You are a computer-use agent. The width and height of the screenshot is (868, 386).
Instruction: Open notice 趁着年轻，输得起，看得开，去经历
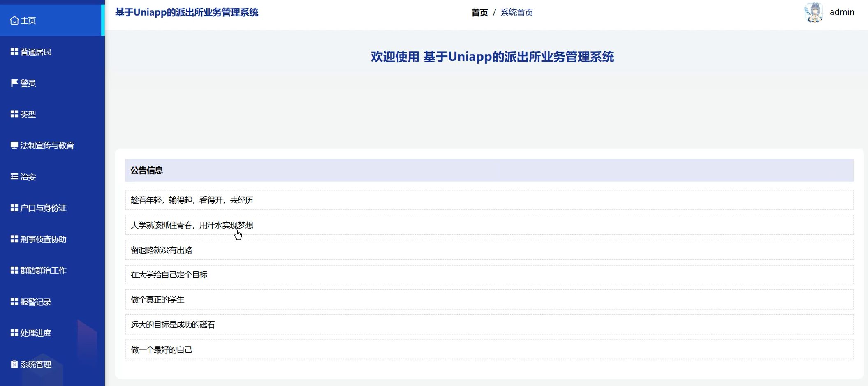489,200
